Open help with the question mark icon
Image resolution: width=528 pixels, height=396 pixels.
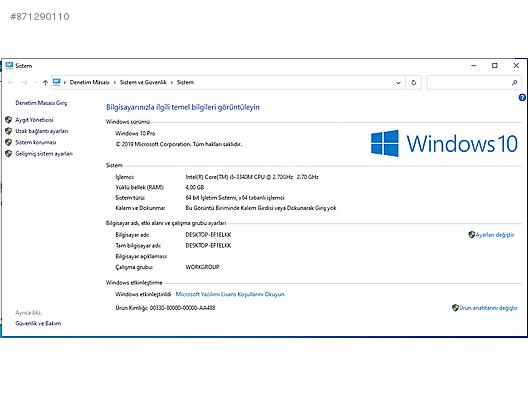pos(522,98)
